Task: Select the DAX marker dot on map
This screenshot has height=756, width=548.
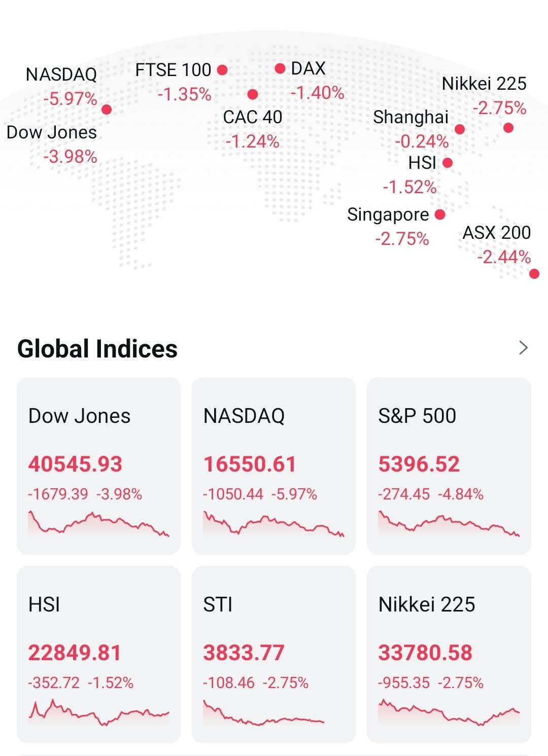Action: click(280, 68)
